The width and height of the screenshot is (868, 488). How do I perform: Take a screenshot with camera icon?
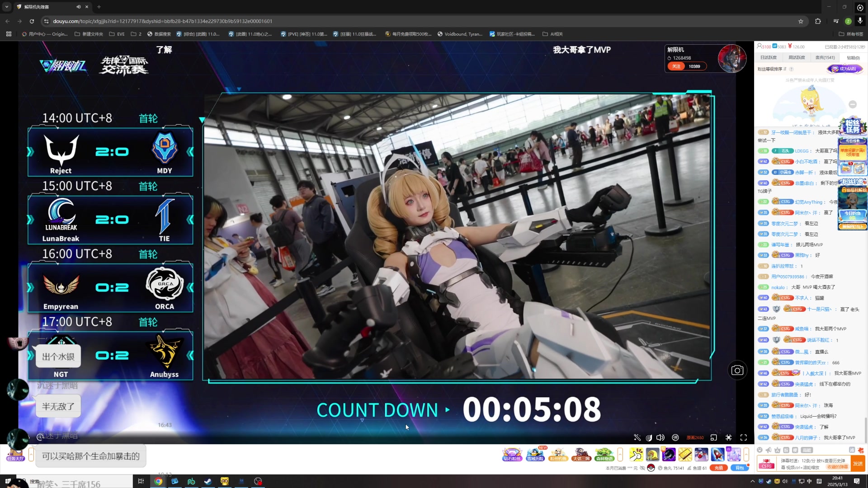tap(737, 371)
